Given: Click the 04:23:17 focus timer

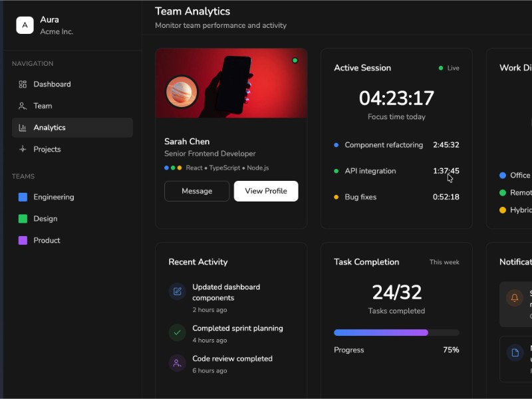Looking at the screenshot, I should [x=396, y=98].
